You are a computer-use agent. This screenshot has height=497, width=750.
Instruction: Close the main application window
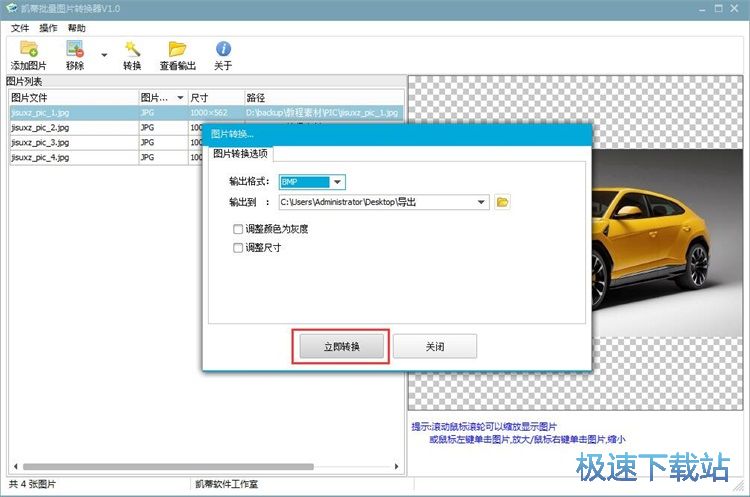(735, 9)
